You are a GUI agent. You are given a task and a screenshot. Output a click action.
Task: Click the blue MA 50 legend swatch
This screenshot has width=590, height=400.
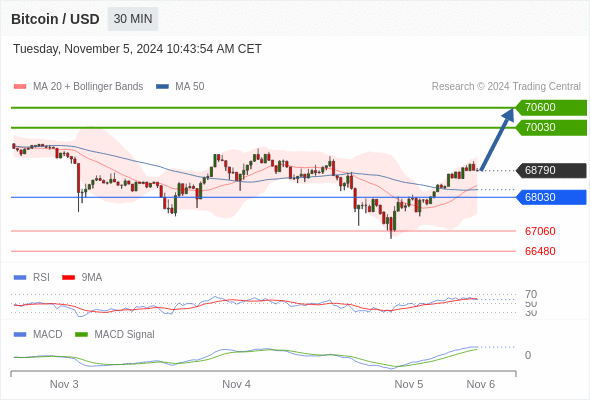[x=162, y=87]
